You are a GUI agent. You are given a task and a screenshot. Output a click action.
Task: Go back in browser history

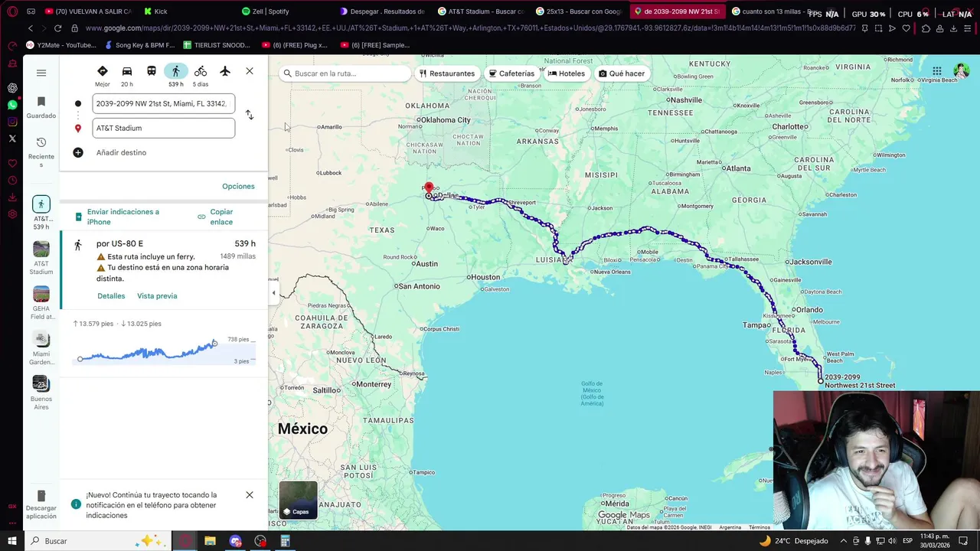point(31,28)
